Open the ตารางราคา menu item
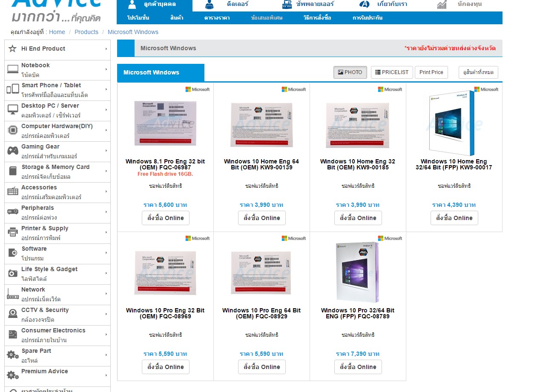The width and height of the screenshot is (540, 392). point(217,18)
